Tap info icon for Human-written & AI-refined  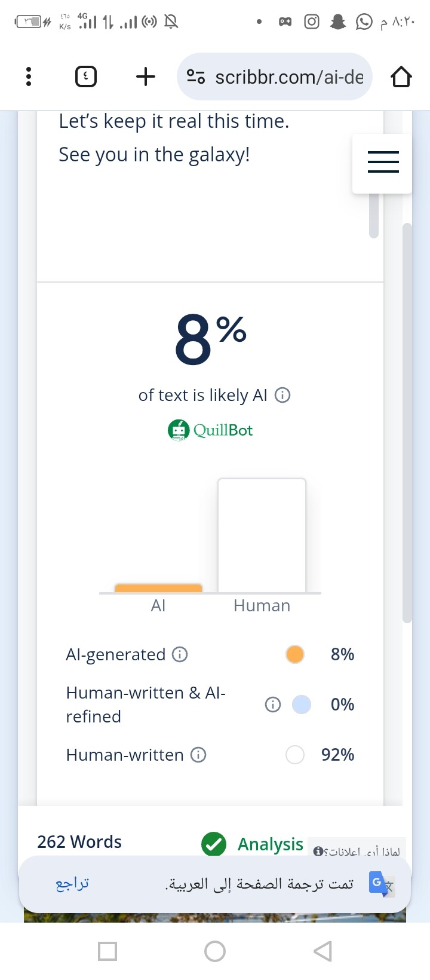(272, 705)
